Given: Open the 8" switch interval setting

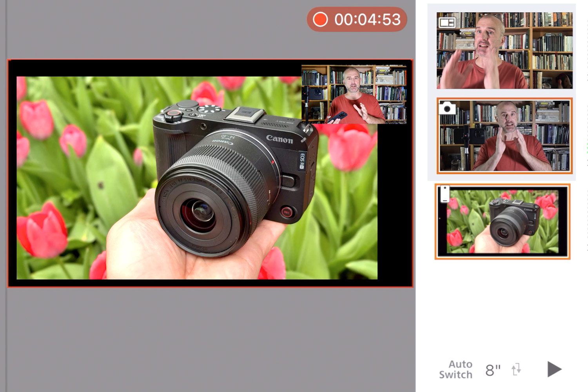Looking at the screenshot, I should [493, 370].
